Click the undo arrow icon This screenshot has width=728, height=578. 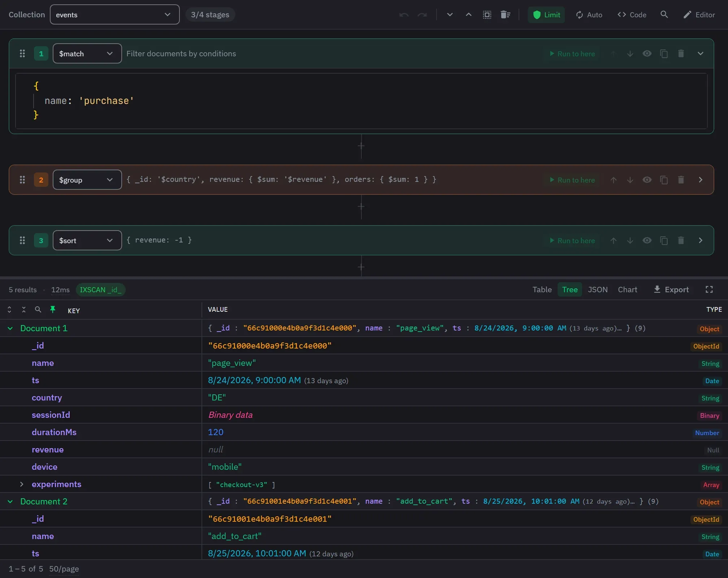(404, 15)
